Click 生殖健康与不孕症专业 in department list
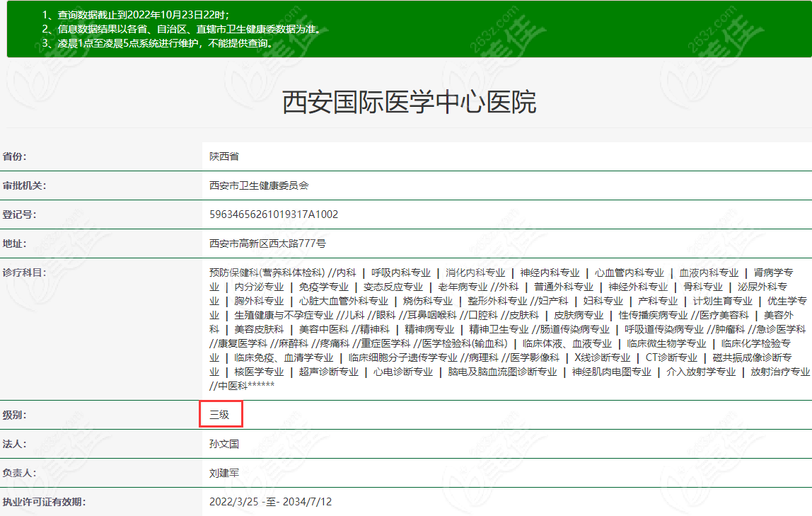The image size is (812, 516). click(x=284, y=315)
